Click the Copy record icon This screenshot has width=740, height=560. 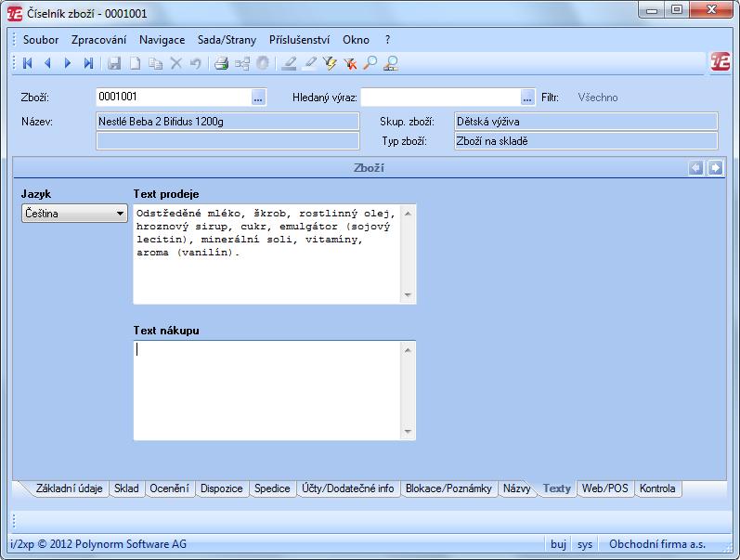(155, 63)
